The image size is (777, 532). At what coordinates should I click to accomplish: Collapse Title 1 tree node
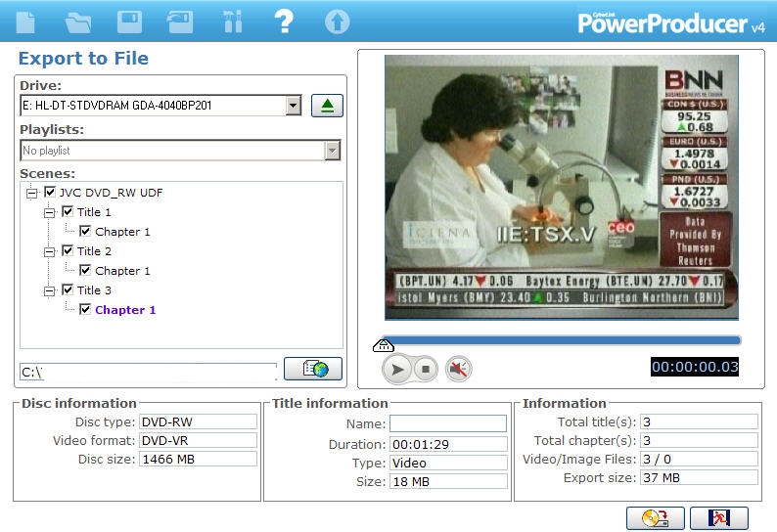tap(49, 212)
